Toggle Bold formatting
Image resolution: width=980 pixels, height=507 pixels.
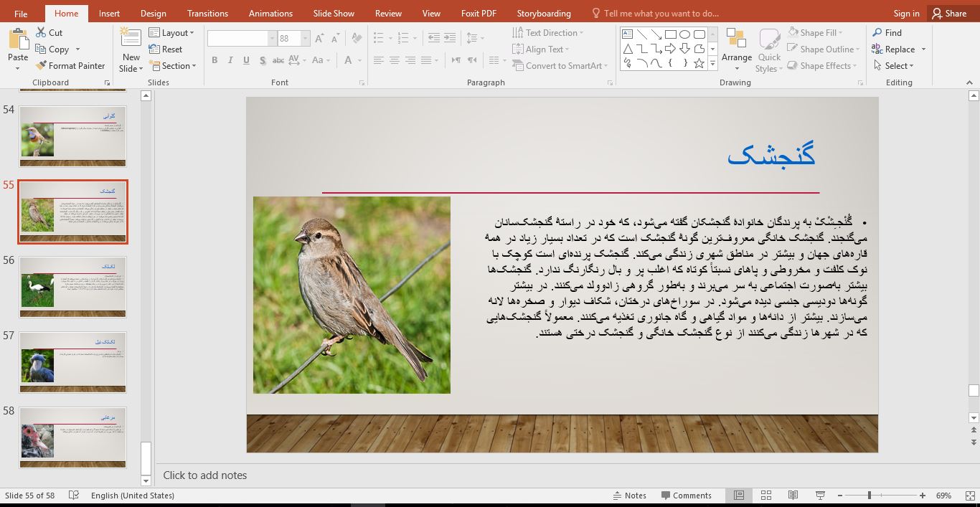214,60
